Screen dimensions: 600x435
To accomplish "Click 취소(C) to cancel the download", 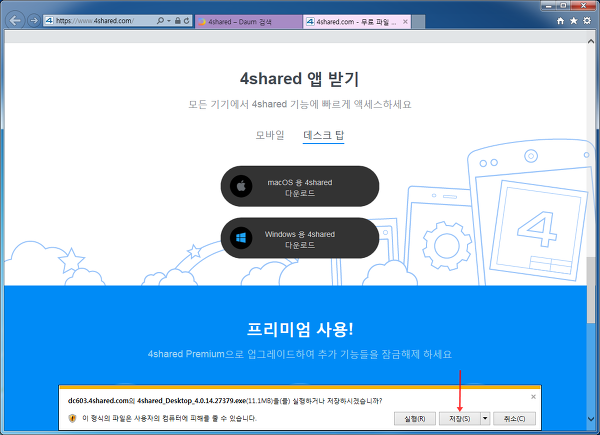I will point(514,419).
